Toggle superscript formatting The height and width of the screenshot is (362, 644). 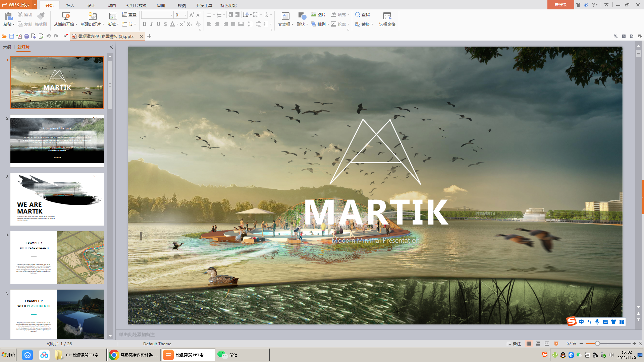click(x=182, y=24)
